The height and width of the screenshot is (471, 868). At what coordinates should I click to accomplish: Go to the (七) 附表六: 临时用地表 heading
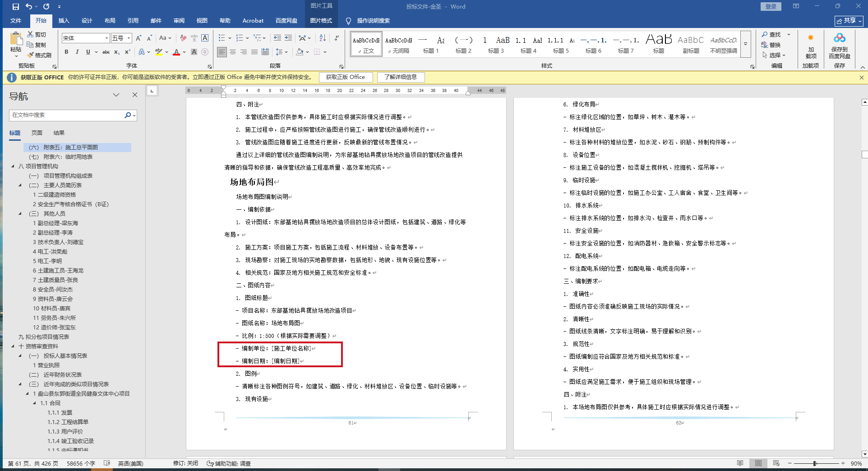click(x=60, y=157)
